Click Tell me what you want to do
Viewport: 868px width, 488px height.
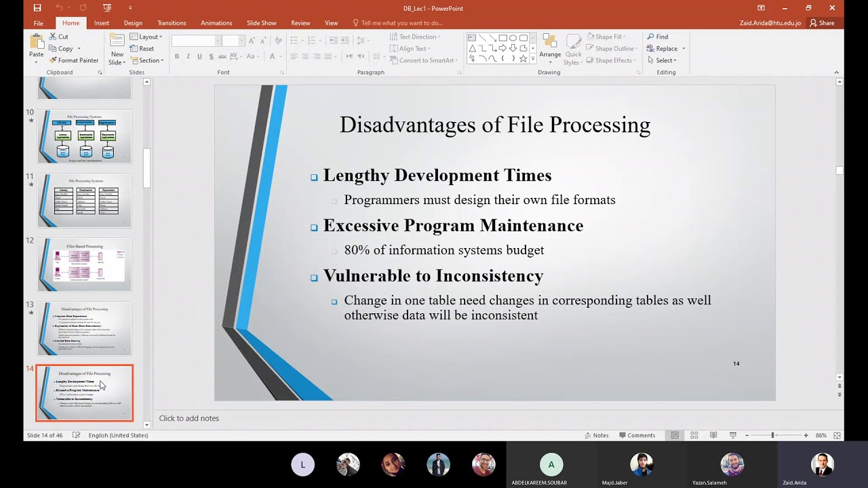coord(398,23)
